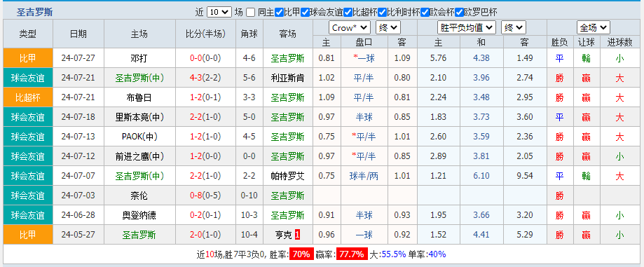Click the 4-3(2-2) score cell
Viewport: 644px width, 267px height.
(205, 78)
